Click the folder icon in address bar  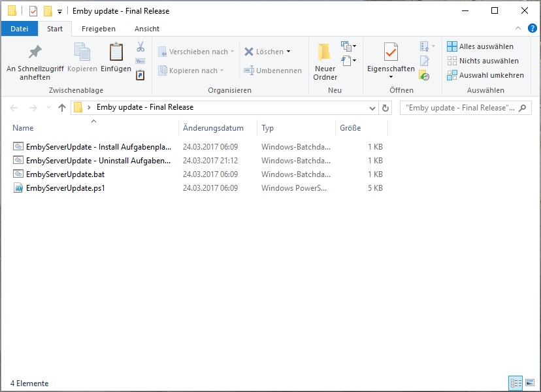coord(78,107)
